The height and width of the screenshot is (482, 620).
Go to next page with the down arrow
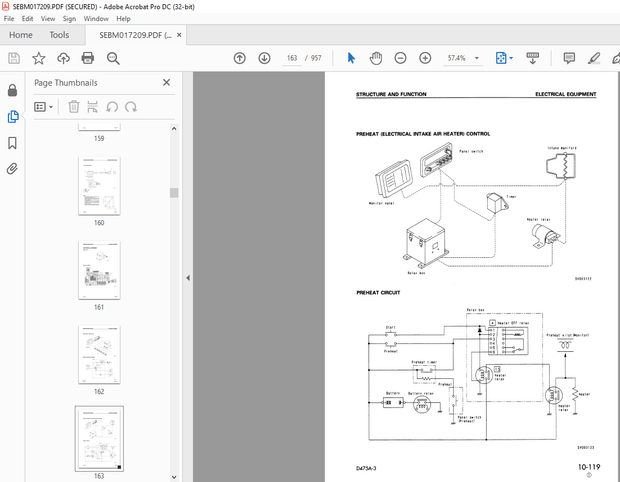click(264, 58)
